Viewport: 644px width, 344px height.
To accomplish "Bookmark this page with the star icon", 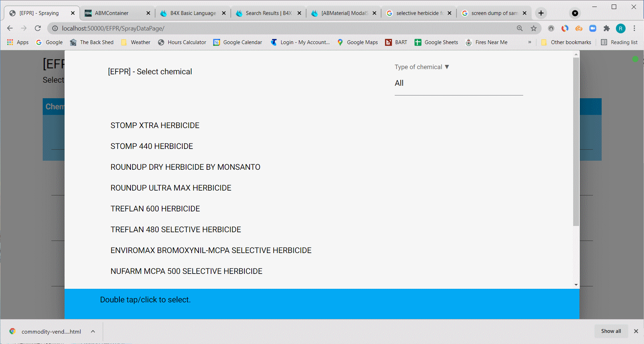I will [x=534, y=28].
